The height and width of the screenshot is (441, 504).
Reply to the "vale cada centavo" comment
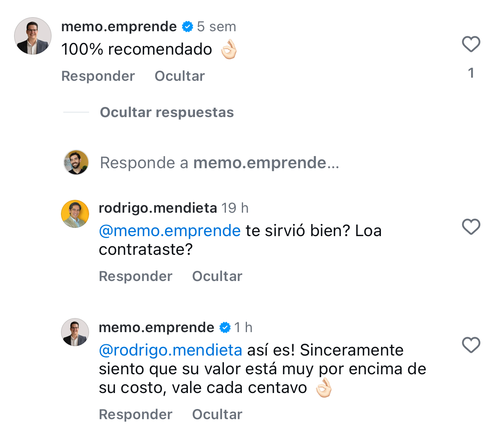tap(136, 414)
